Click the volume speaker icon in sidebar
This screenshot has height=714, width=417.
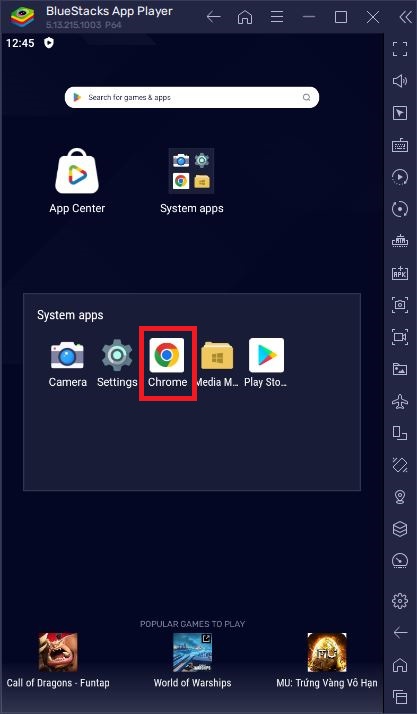[x=400, y=81]
